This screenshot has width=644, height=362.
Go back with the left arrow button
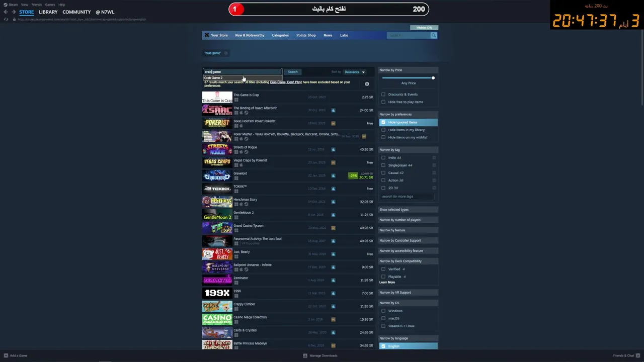pyautogui.click(x=6, y=12)
